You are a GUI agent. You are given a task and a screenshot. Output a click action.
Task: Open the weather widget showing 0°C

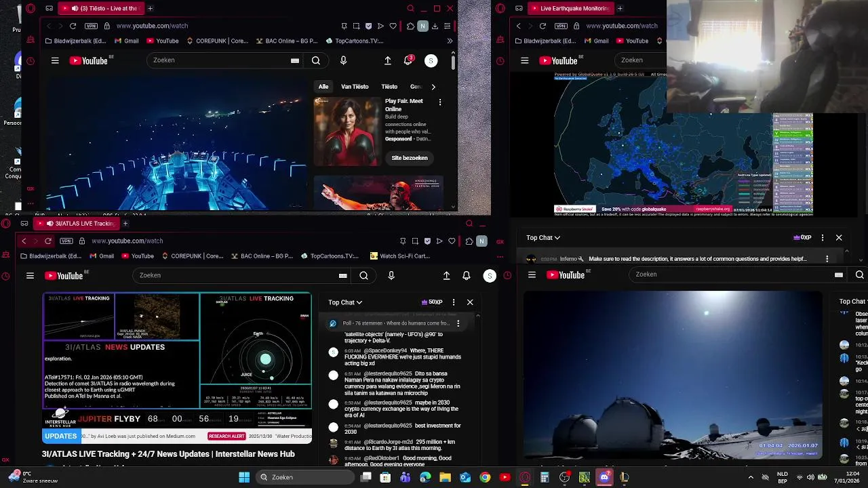coord(33,477)
